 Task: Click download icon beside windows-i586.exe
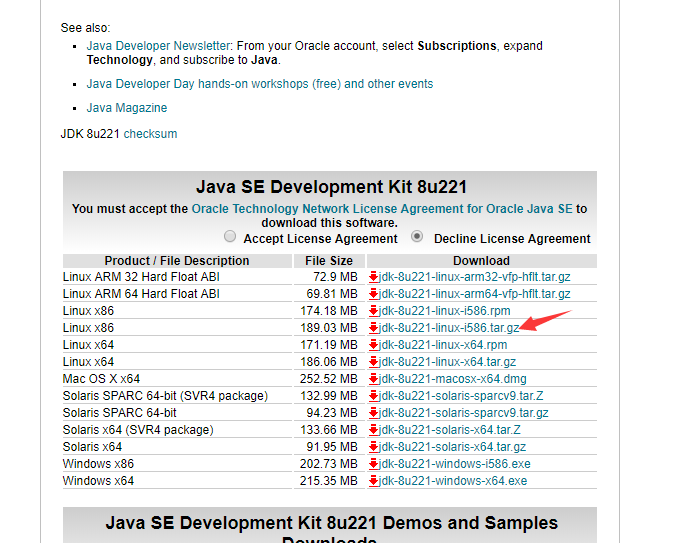[373, 464]
